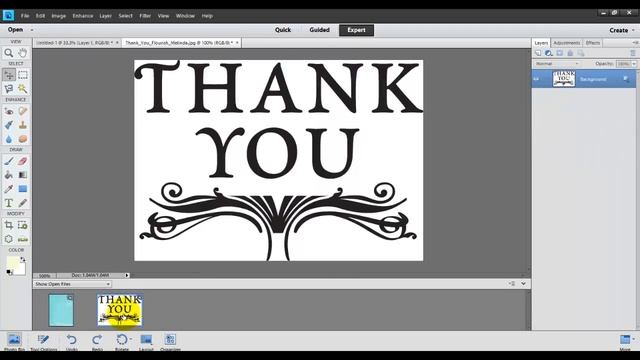The height and width of the screenshot is (360, 640).
Task: Click the Open button
Action: point(15,30)
